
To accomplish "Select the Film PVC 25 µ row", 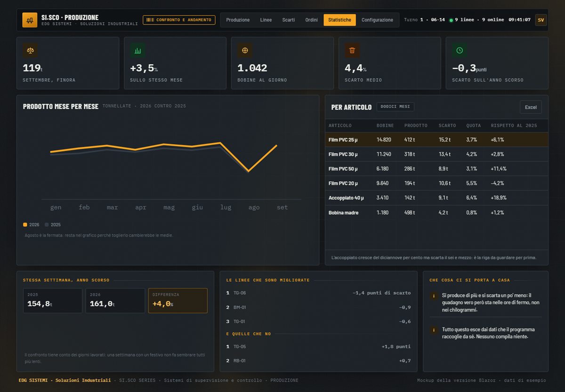I will (436, 140).
